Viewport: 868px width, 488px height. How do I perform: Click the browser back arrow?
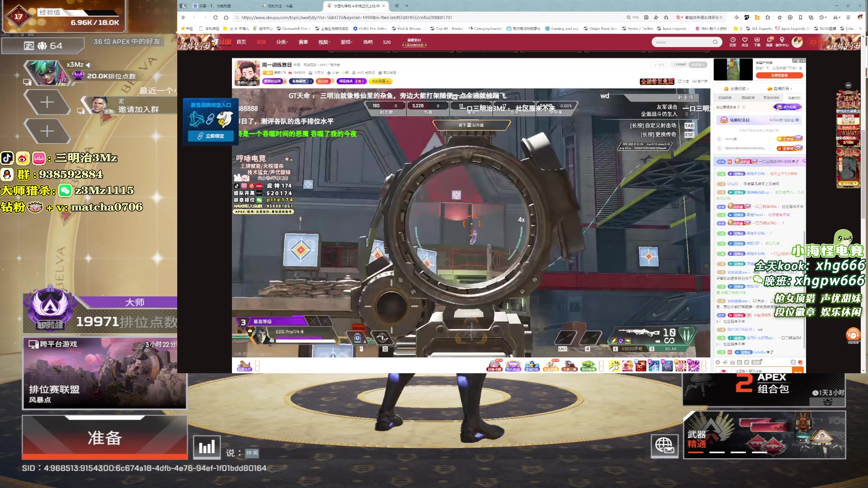[194, 18]
